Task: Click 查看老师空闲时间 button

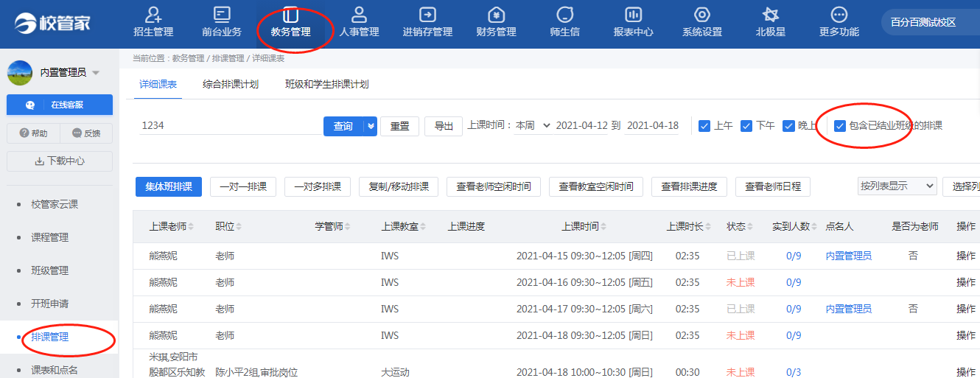Action: (494, 187)
